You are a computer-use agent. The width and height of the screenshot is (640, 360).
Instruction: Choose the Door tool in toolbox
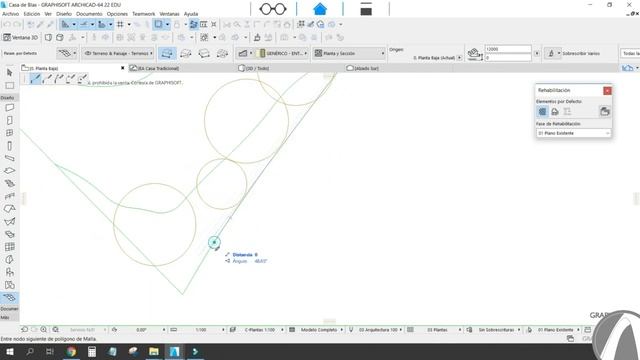pos(9,120)
